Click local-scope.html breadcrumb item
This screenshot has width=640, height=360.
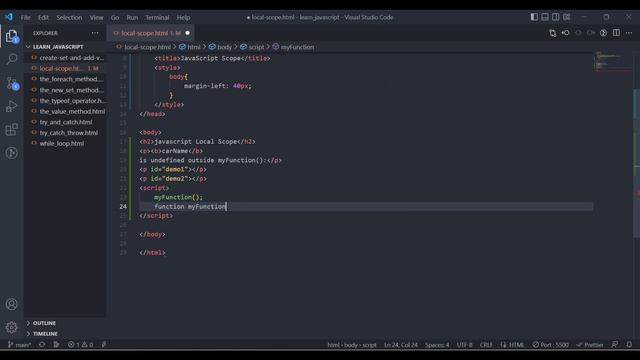[143, 47]
